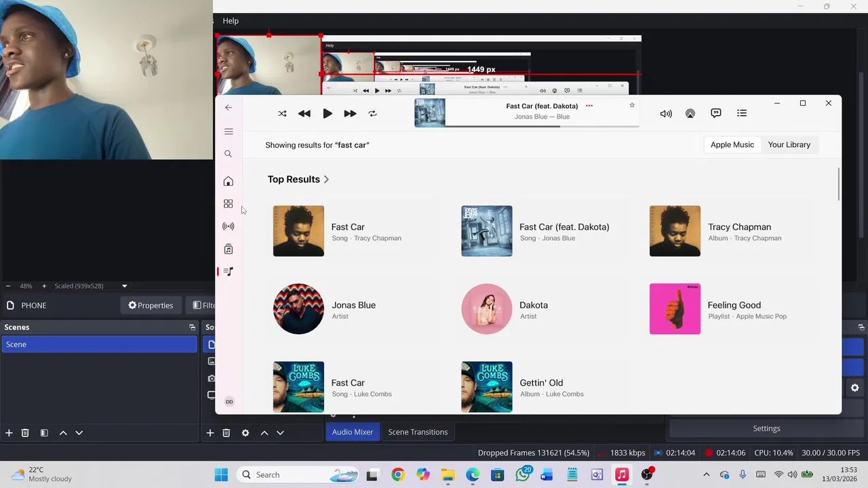The width and height of the screenshot is (868, 488).
Task: Open AirPlay output options
Action: point(690,114)
